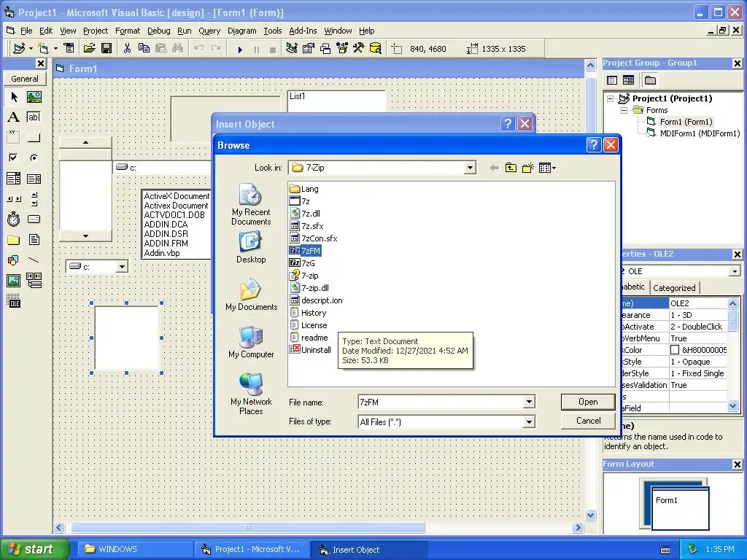Image resolution: width=747 pixels, height=560 pixels.
Task: Go to My Recent Documents place
Action: pyautogui.click(x=251, y=205)
